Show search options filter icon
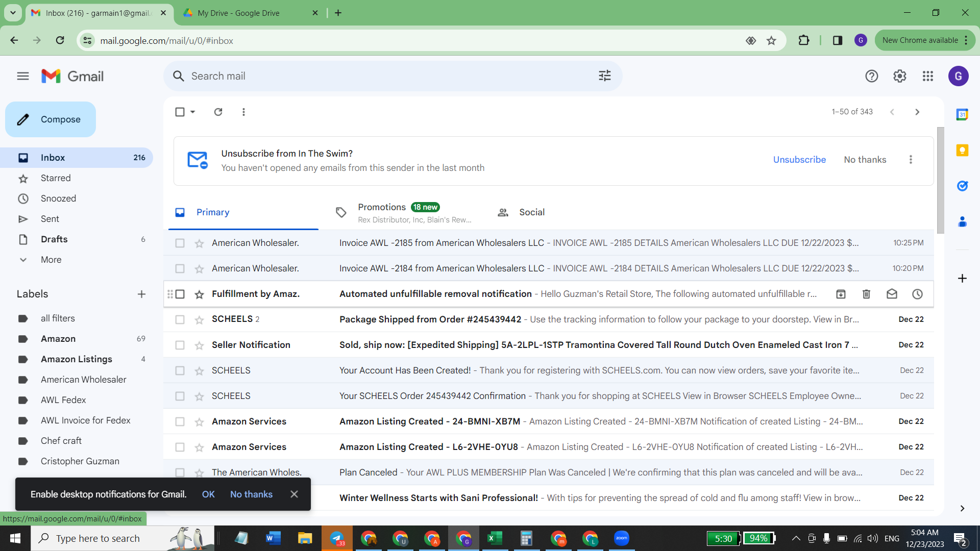 click(605, 76)
